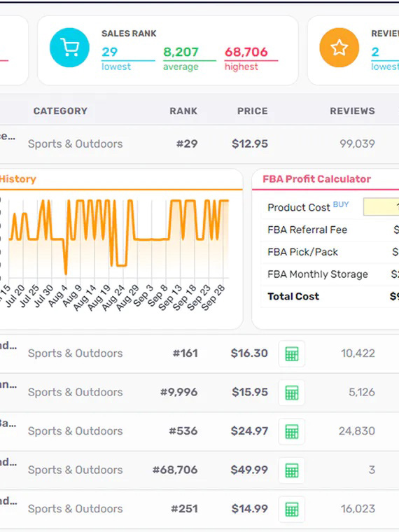
Task: Open the calculator icon for the $16.30 row
Action: tap(292, 354)
